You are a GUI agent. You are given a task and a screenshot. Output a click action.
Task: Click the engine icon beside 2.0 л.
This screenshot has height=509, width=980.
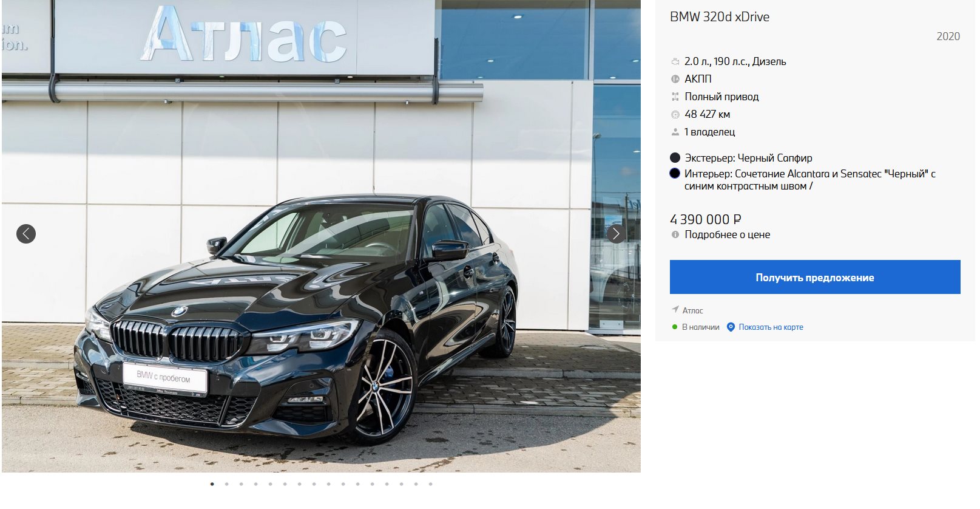click(x=675, y=61)
